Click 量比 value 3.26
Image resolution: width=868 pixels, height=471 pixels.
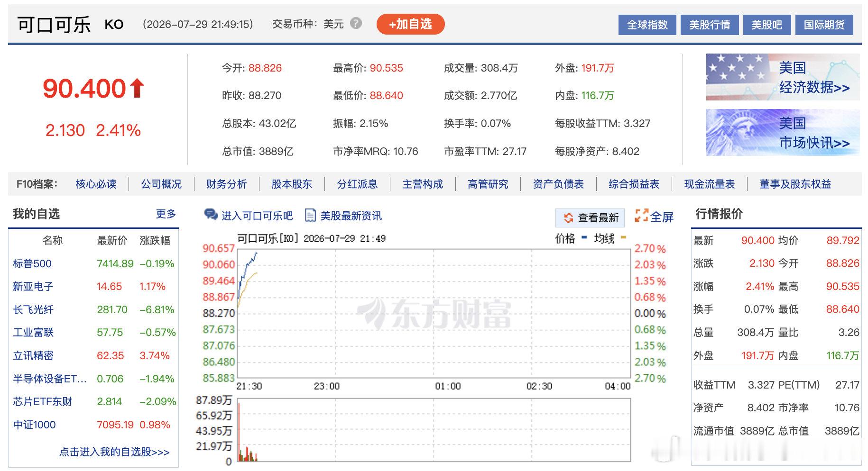(x=849, y=332)
